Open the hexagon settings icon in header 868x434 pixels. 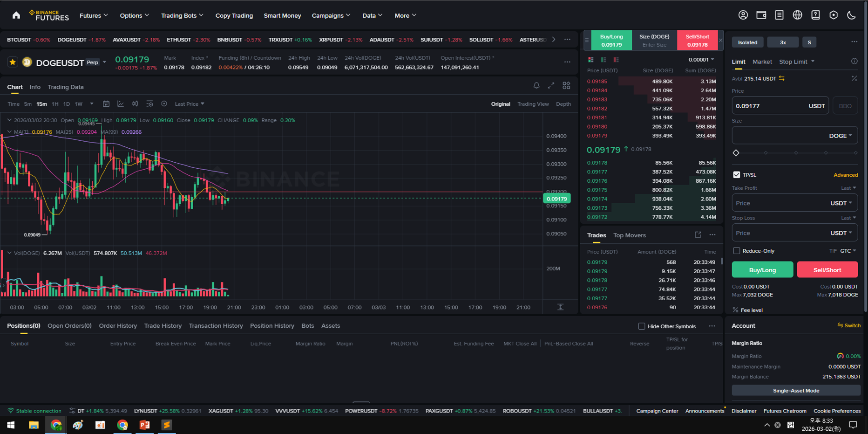(834, 15)
